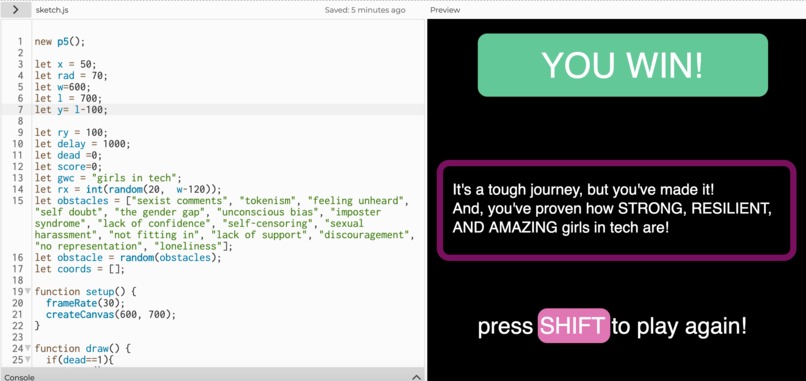Click the 'let delay = 1000;' code line
The width and height of the screenshot is (806, 381).
82,143
